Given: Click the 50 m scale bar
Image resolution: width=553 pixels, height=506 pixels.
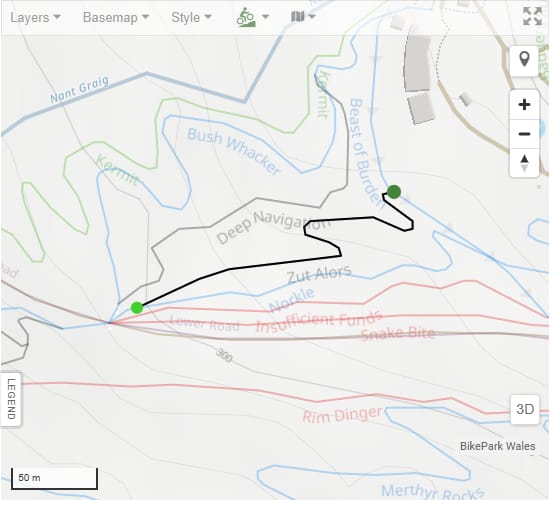Looking at the screenshot, I should [x=54, y=478].
